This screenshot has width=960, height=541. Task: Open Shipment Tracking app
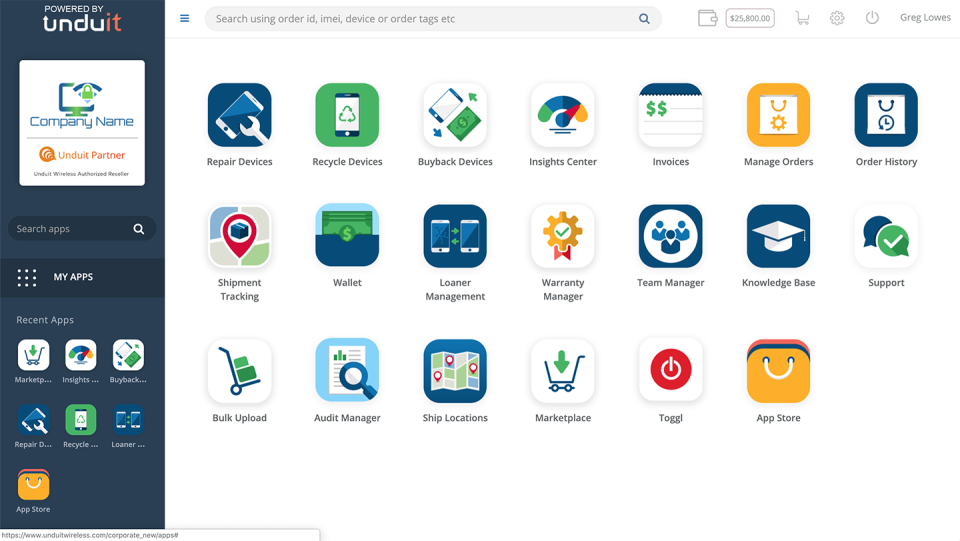[239, 236]
